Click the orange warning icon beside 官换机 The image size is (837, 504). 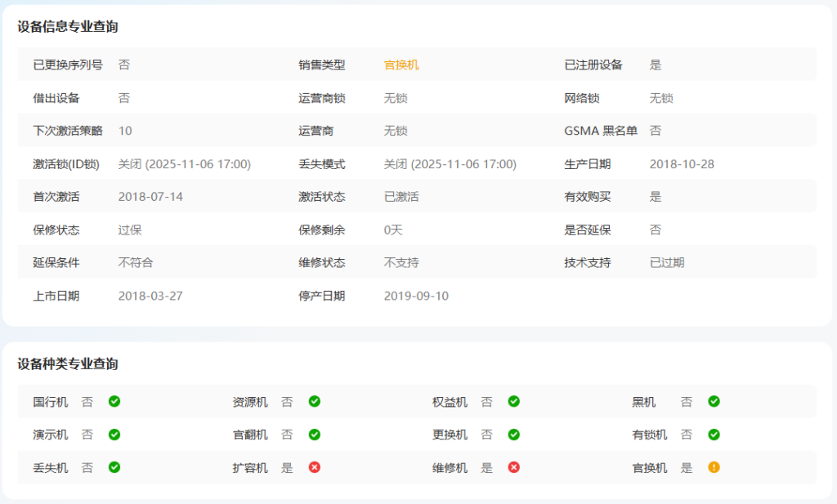[x=714, y=467]
